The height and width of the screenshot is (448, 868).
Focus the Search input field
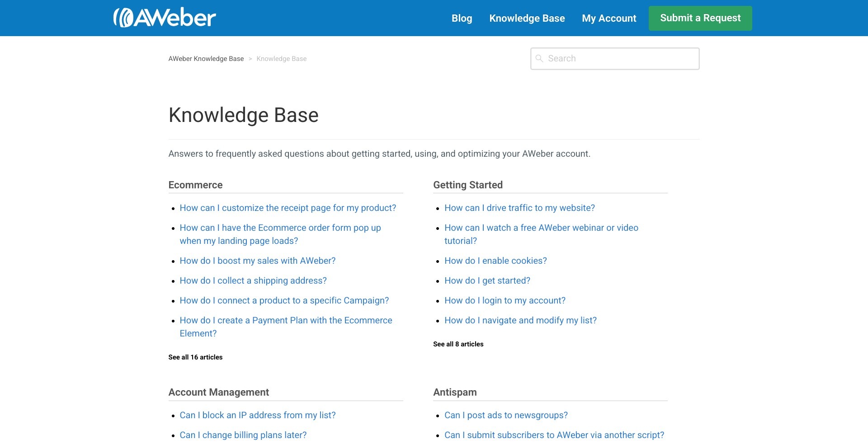point(615,59)
